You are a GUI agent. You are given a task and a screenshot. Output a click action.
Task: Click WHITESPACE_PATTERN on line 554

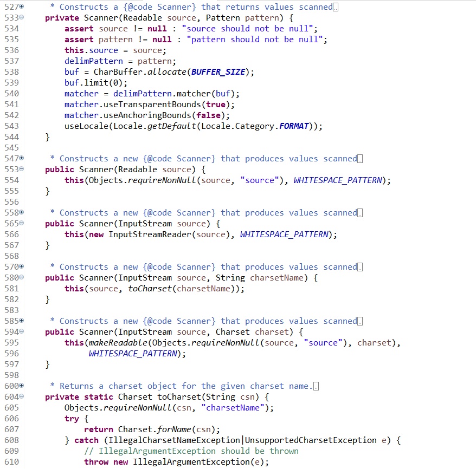338,180
